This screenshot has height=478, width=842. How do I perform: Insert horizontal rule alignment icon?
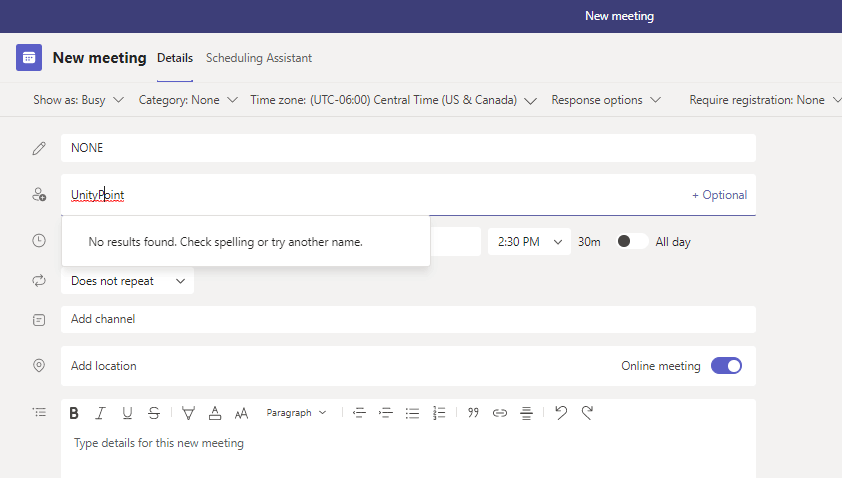[526, 413]
